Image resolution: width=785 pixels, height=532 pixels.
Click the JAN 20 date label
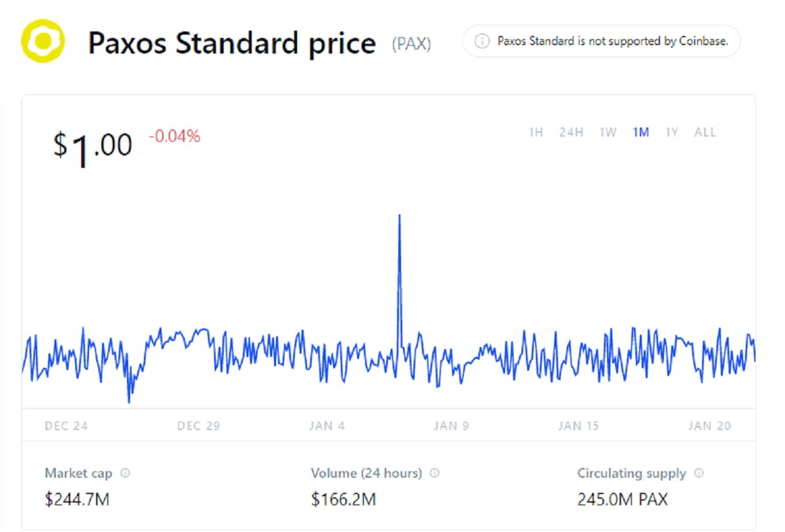[x=709, y=426]
